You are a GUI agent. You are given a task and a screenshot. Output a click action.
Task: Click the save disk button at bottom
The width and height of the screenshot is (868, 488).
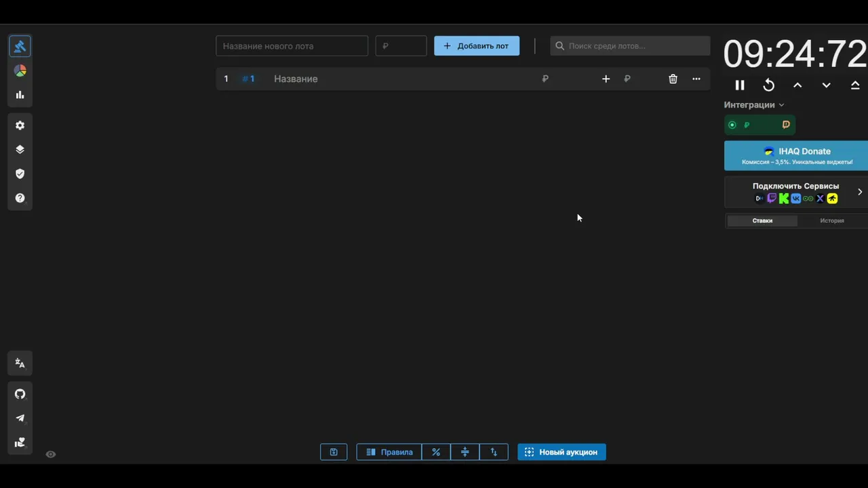pos(334,452)
